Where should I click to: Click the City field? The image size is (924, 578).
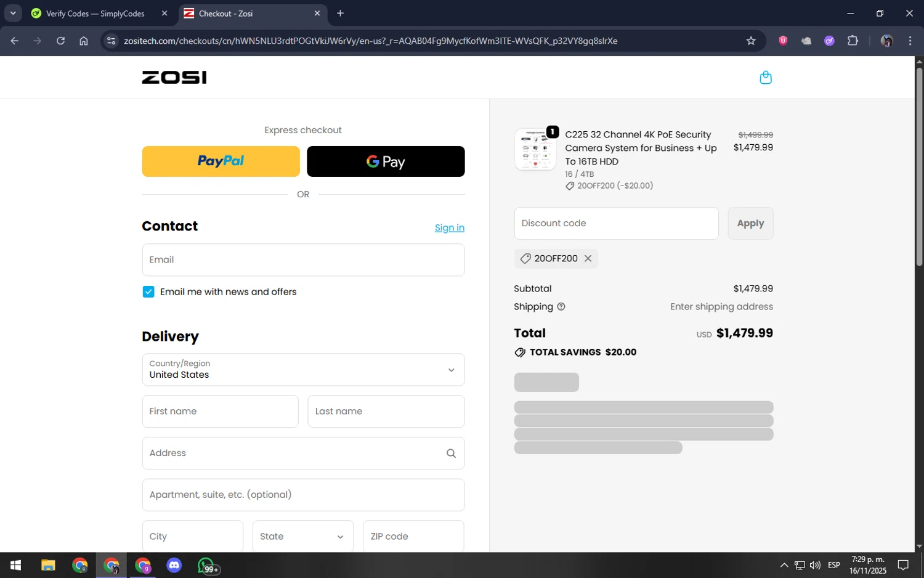point(192,537)
